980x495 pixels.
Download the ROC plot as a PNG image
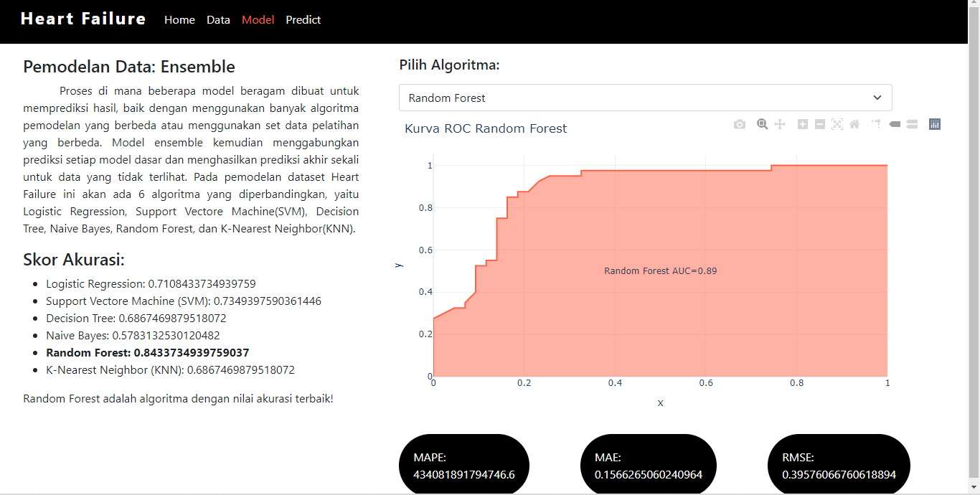coord(740,124)
